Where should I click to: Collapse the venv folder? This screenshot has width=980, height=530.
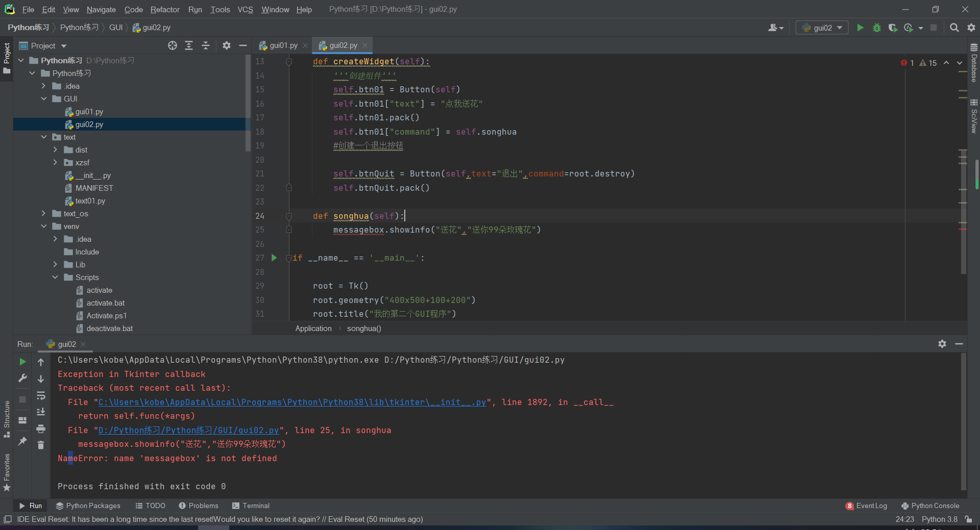point(44,226)
